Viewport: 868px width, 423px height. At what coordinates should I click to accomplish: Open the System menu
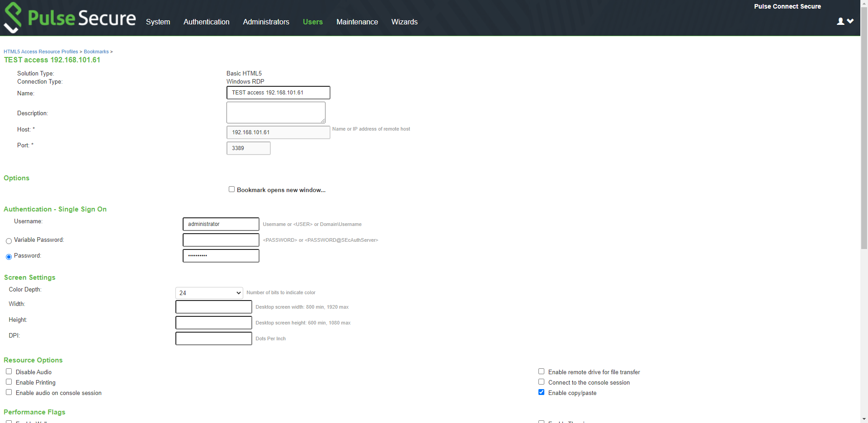coord(158,22)
